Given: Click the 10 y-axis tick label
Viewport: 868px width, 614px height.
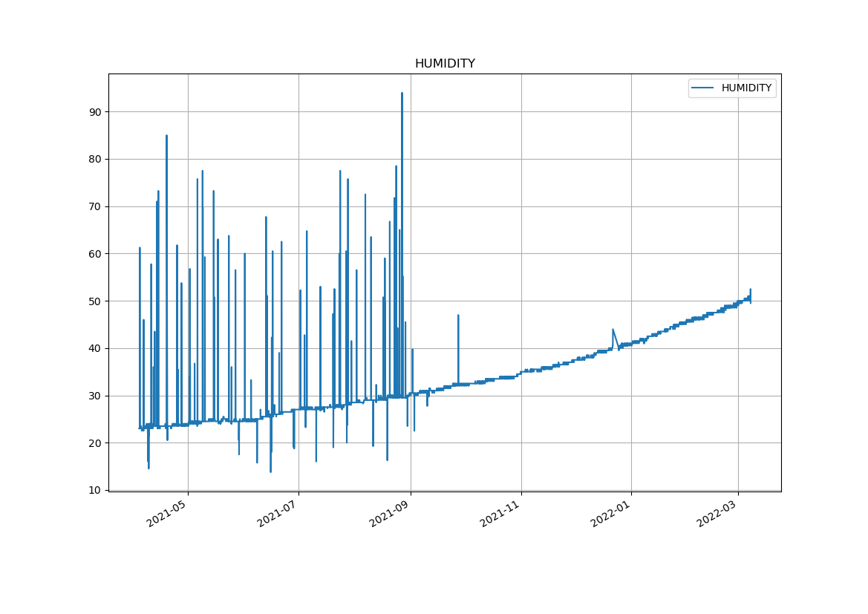Looking at the screenshot, I should (95, 490).
